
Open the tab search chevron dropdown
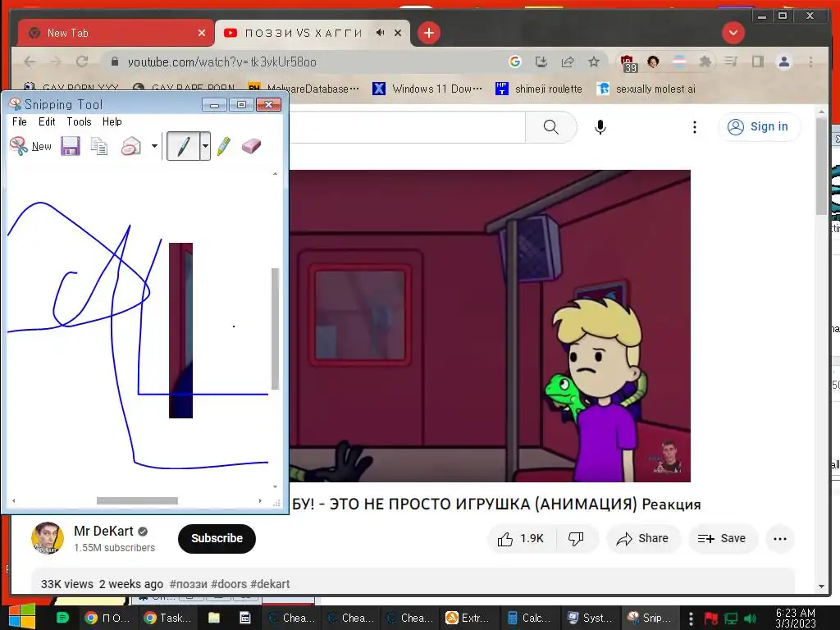click(x=733, y=33)
